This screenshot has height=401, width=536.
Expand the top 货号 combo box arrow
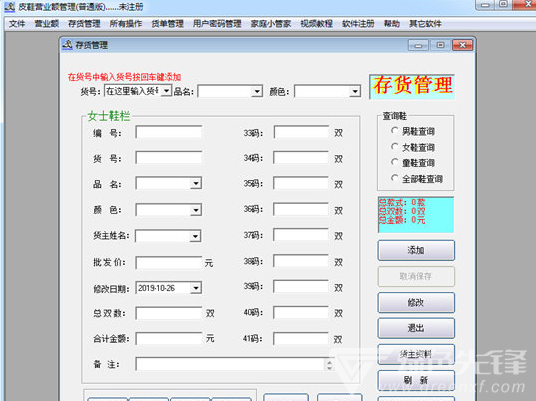[166, 91]
